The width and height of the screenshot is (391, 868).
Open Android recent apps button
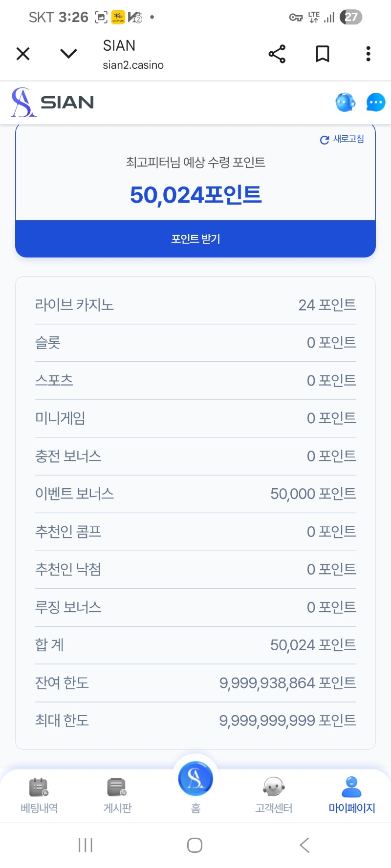86,845
